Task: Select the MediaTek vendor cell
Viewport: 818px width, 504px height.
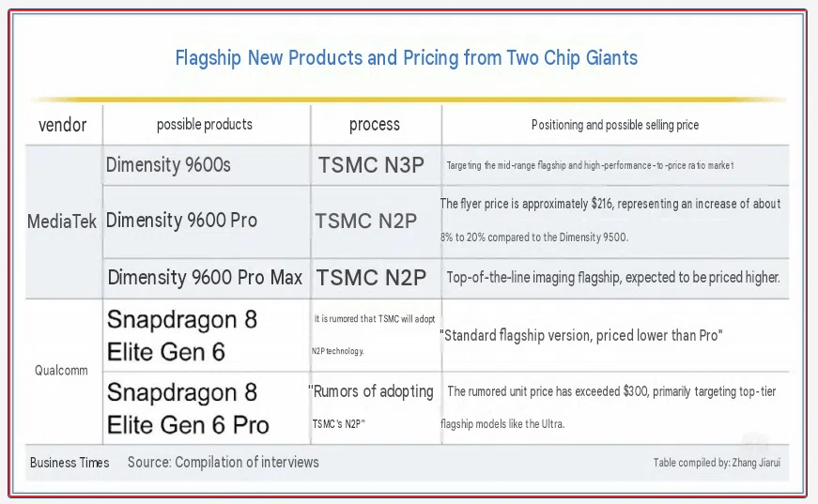Action: pos(62,221)
